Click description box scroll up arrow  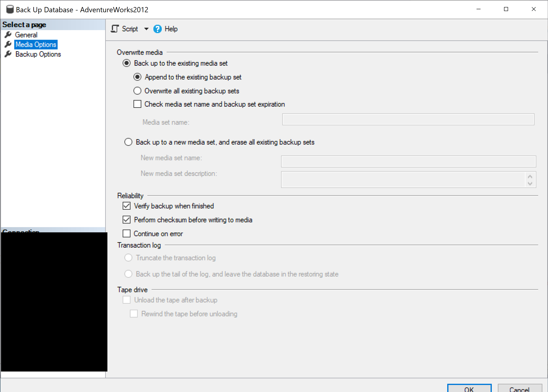click(530, 177)
